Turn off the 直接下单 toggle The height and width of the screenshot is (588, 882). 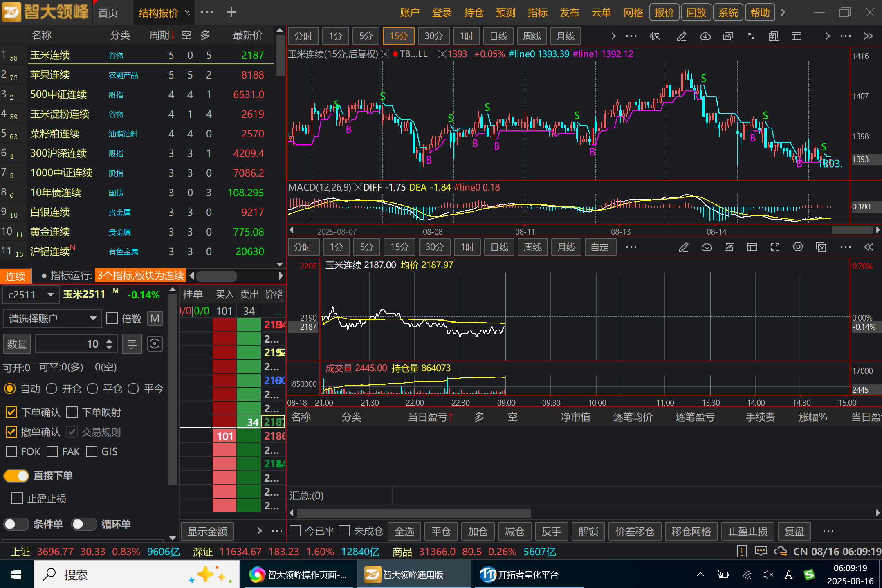(16, 476)
